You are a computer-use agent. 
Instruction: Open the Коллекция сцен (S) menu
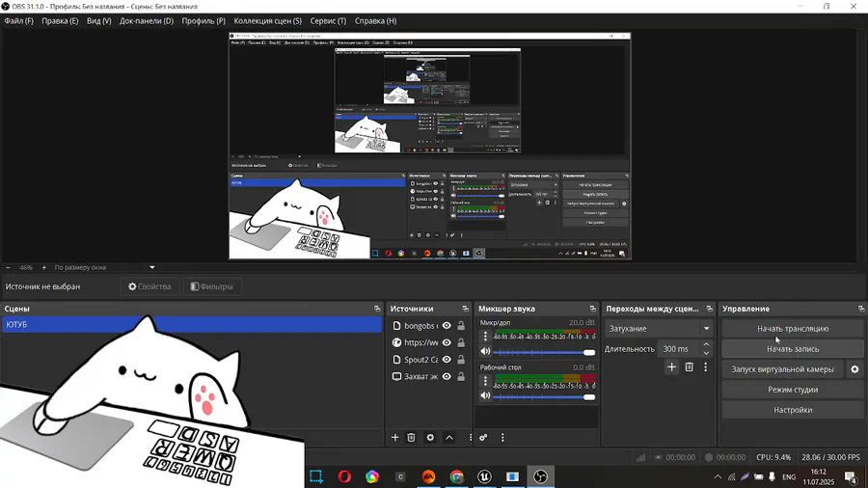click(267, 21)
